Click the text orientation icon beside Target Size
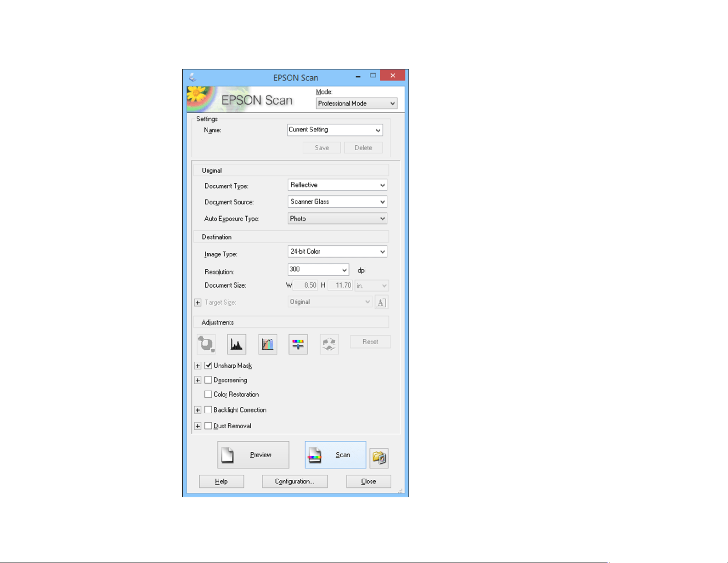 coord(381,302)
